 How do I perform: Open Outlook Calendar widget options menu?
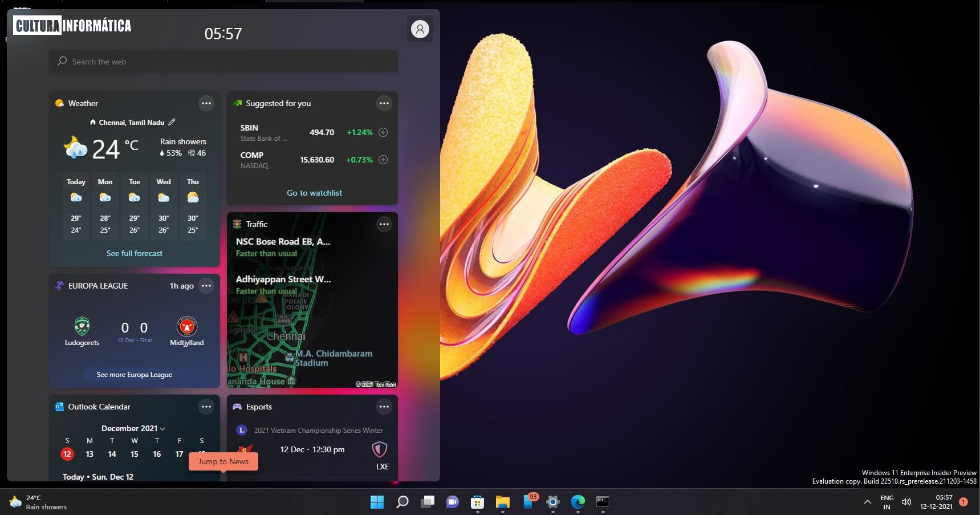click(x=206, y=407)
